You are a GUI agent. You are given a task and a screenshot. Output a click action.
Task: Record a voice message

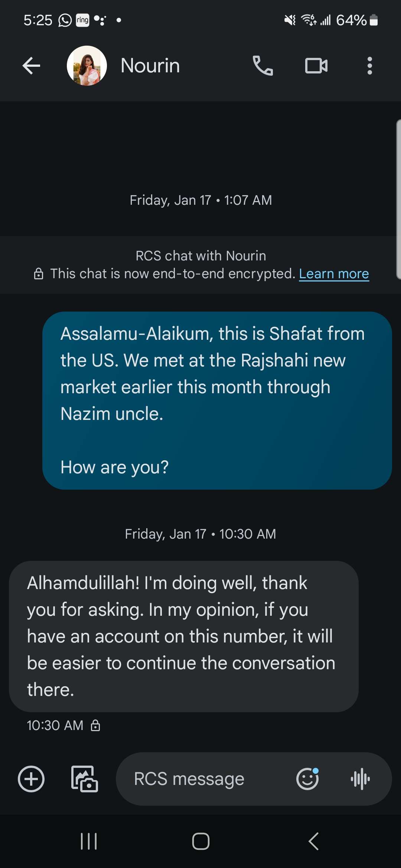360,779
